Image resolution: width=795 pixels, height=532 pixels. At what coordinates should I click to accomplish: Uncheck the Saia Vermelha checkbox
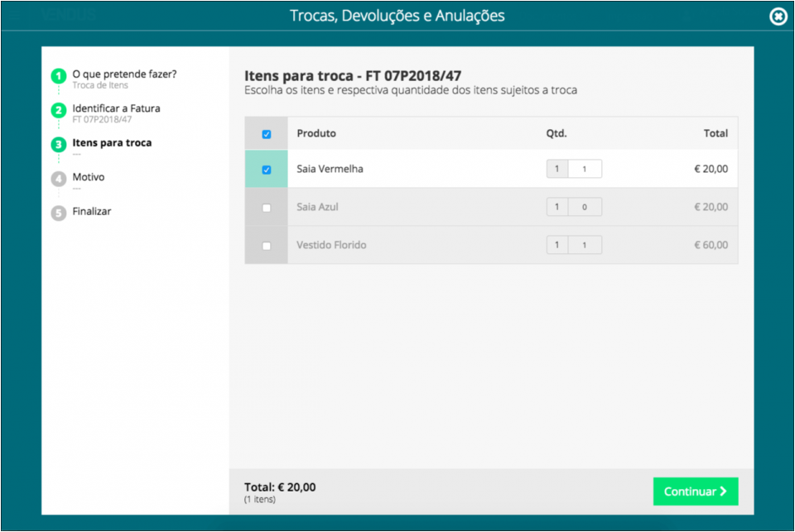267,170
